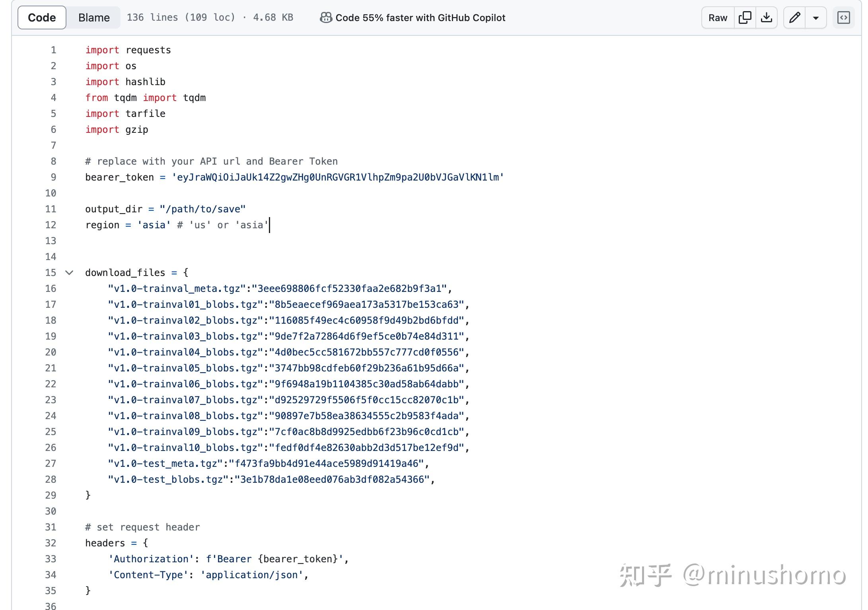
Task: Click on the bearer_token string value
Action: click(338, 177)
